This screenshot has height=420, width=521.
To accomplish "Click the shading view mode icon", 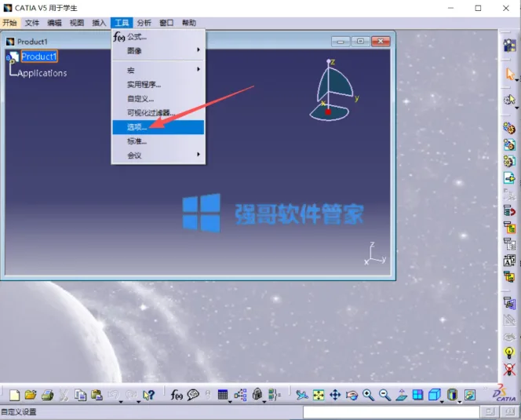I will click(x=452, y=395).
